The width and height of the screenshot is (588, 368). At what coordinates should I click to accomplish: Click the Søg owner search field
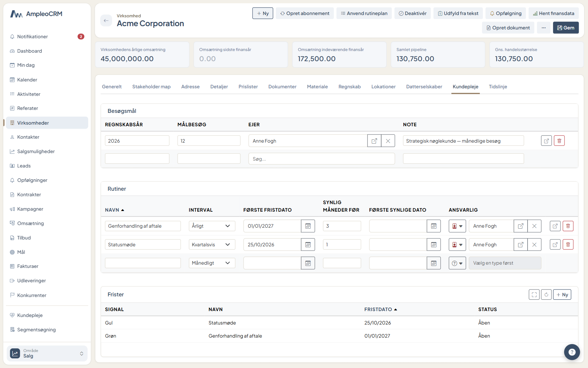tap(321, 159)
